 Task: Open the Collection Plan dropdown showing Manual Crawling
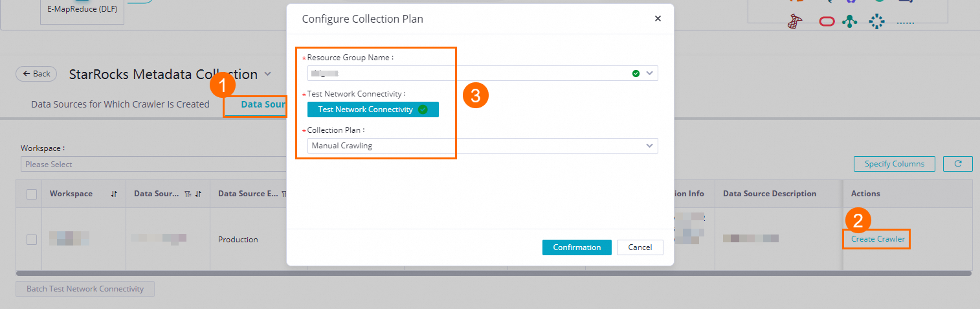pyautogui.click(x=483, y=146)
